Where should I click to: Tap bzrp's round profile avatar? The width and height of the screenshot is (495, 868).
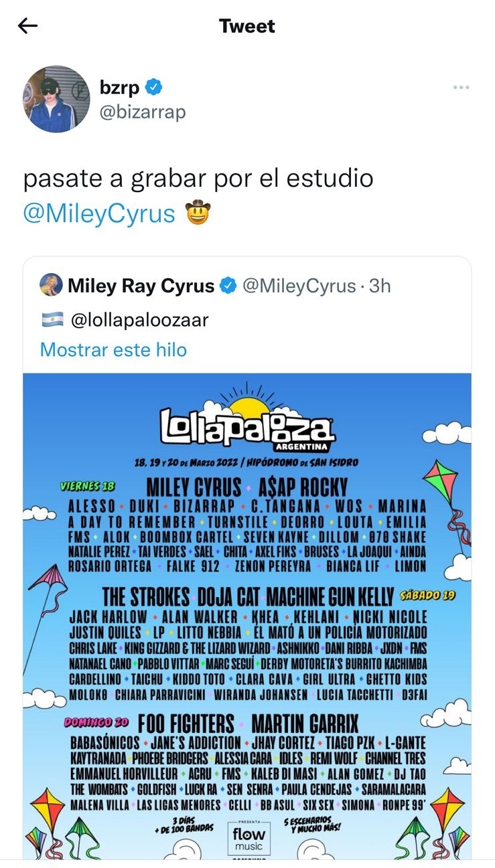pyautogui.click(x=56, y=99)
